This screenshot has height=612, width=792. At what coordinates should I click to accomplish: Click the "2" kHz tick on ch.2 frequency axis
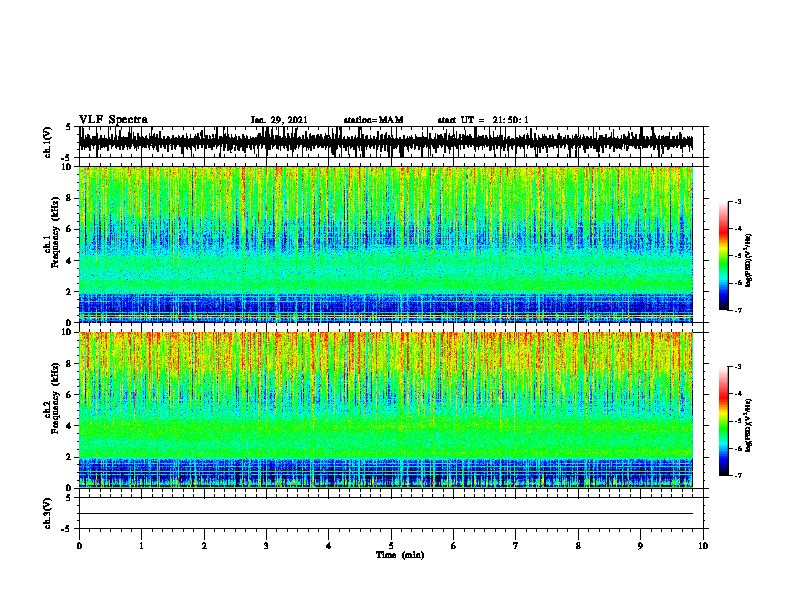69,457
